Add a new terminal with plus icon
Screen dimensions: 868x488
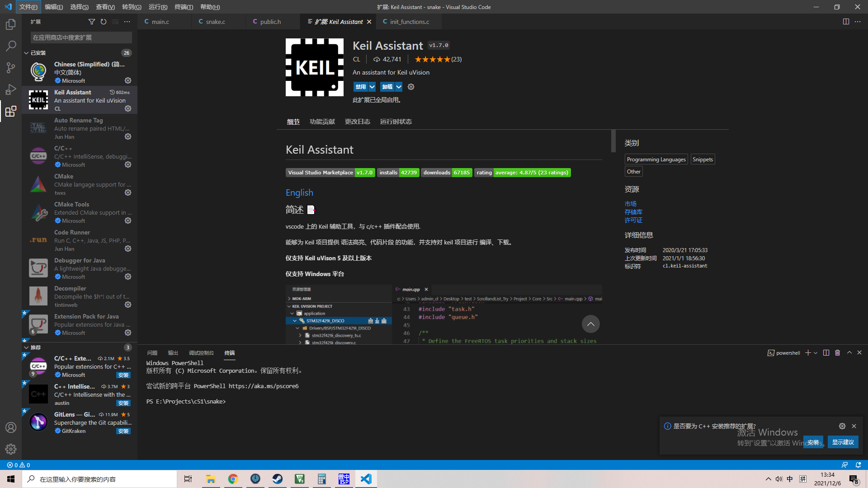(x=808, y=353)
